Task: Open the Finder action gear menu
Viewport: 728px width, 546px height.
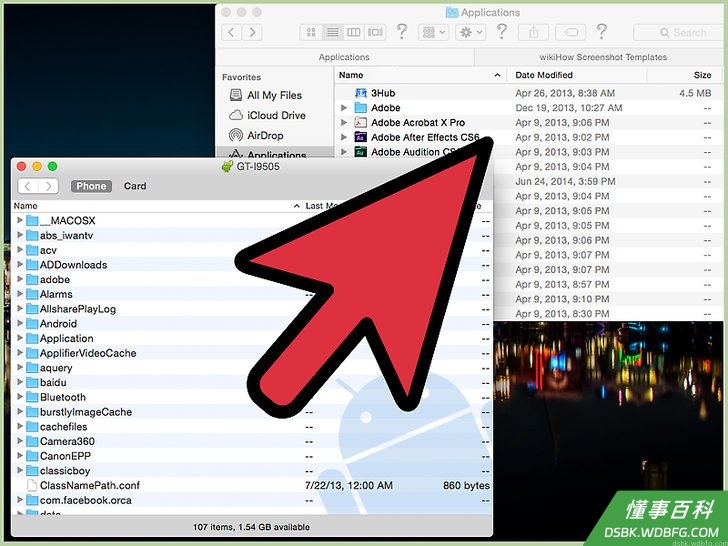Action: tap(470, 32)
